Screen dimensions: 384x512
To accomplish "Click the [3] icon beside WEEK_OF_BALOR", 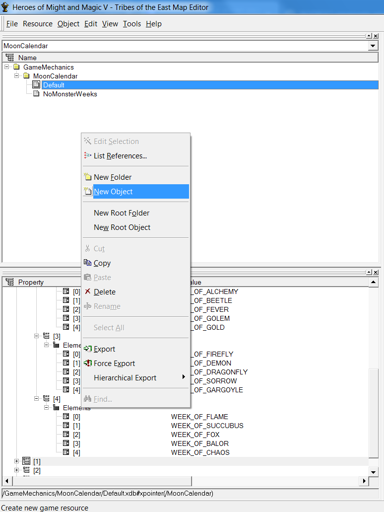I will click(66, 443).
